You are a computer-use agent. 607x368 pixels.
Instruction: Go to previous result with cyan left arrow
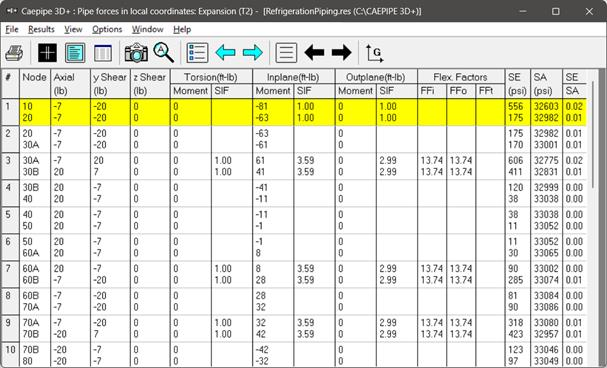(225, 53)
